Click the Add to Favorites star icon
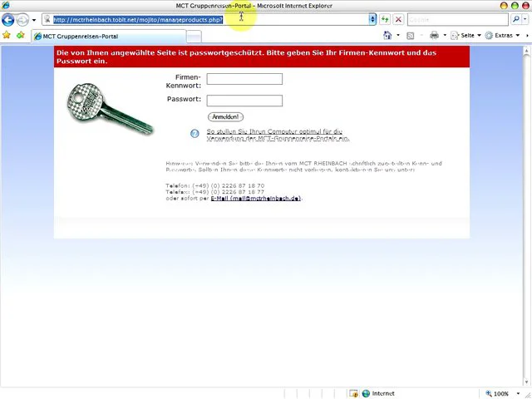532x399 pixels. [21, 35]
